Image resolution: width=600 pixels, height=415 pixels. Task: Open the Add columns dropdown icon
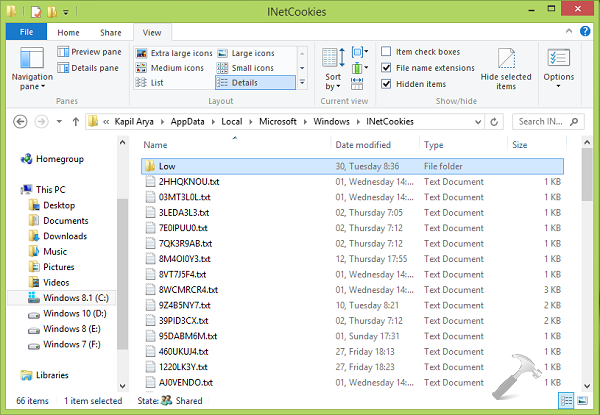pyautogui.click(x=360, y=68)
